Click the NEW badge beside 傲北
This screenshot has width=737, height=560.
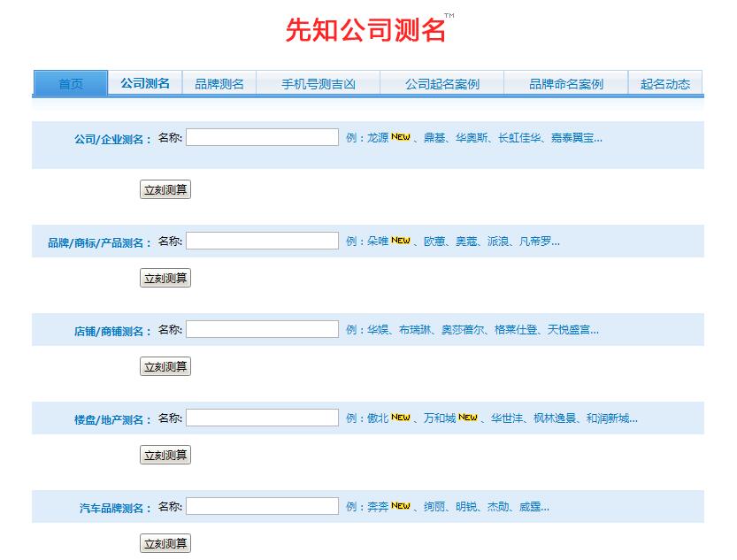(x=401, y=418)
